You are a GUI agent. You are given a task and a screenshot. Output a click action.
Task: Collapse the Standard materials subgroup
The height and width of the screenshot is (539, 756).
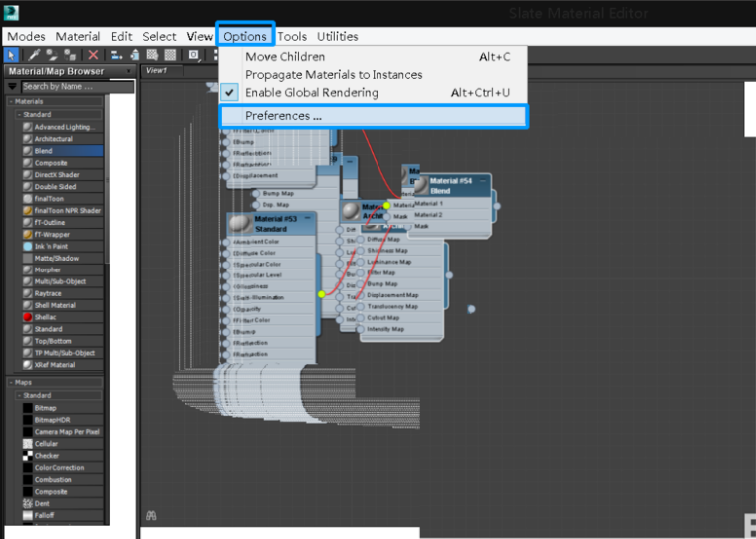point(19,114)
